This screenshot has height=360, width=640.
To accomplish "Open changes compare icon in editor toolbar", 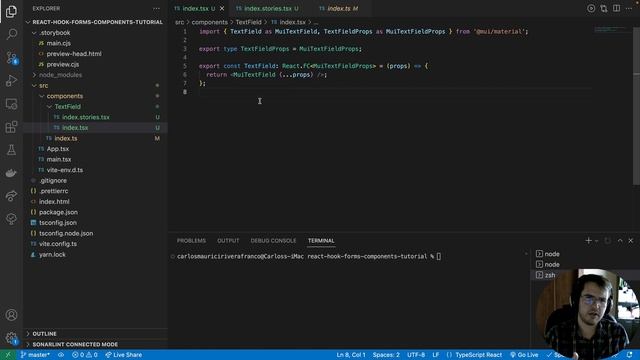I will pos(604,9).
